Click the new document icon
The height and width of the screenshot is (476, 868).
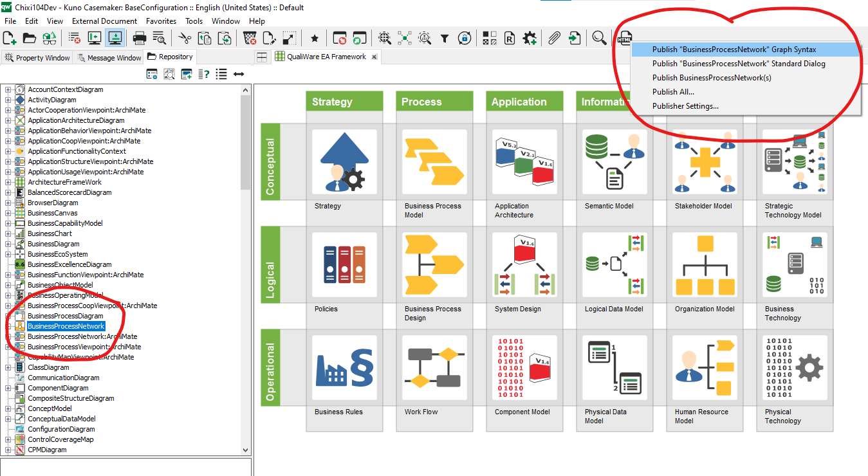10,39
